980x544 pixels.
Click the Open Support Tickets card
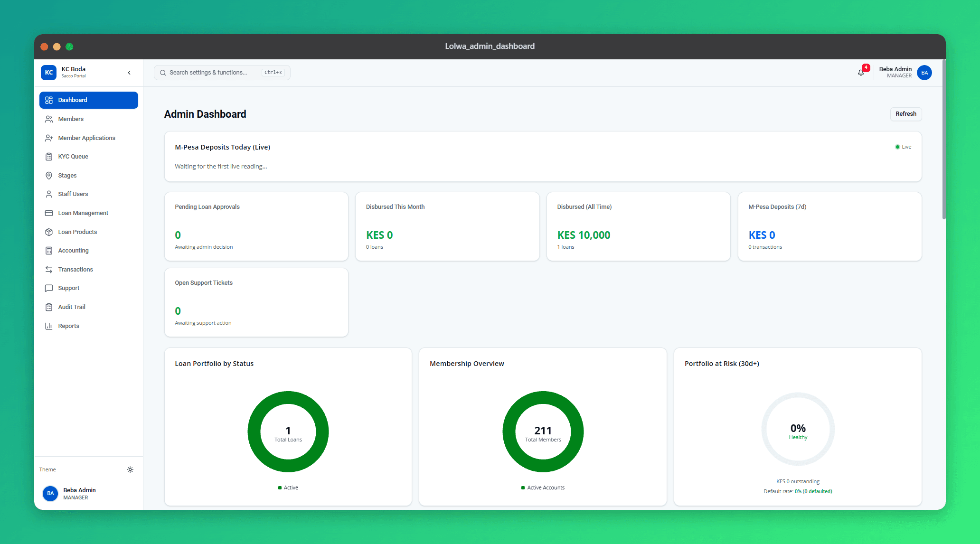[256, 302]
